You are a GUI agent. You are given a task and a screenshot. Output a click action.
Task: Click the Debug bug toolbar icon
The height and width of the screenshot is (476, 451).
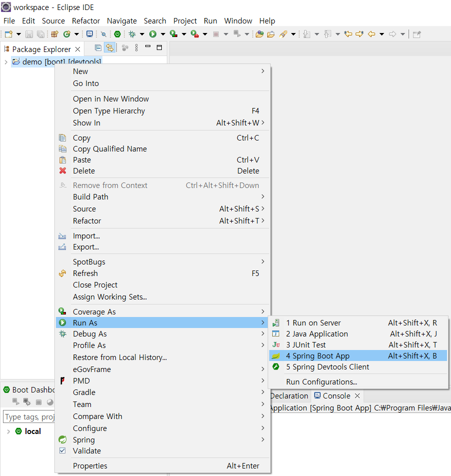132,34
